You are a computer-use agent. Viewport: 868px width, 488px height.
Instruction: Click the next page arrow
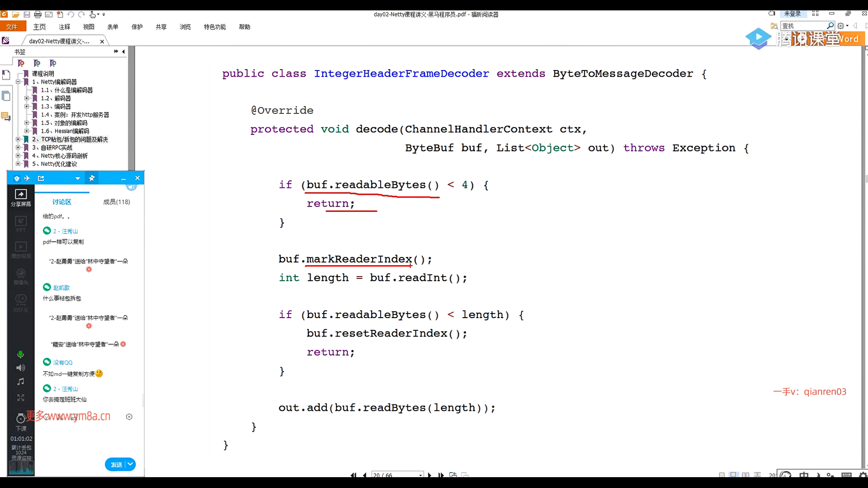tap(429, 475)
